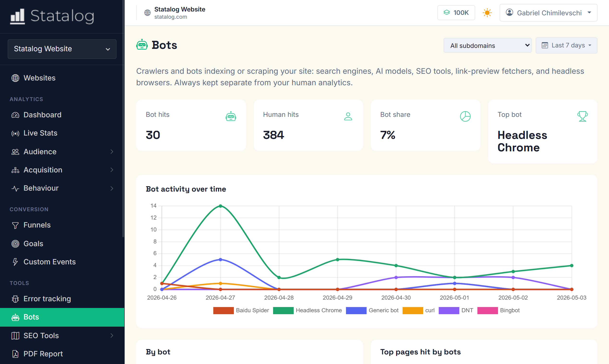Toggle Headless Chrome series in chart legend
The height and width of the screenshot is (364, 609).
point(307,310)
